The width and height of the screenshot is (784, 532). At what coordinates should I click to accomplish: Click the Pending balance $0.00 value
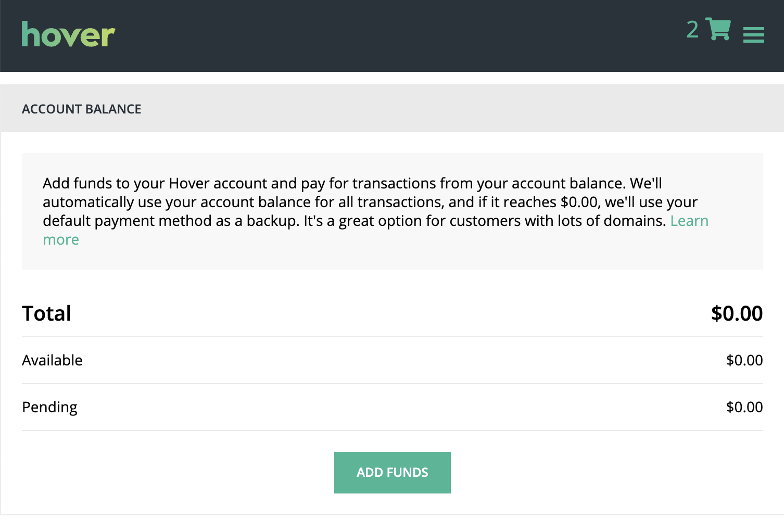744,407
